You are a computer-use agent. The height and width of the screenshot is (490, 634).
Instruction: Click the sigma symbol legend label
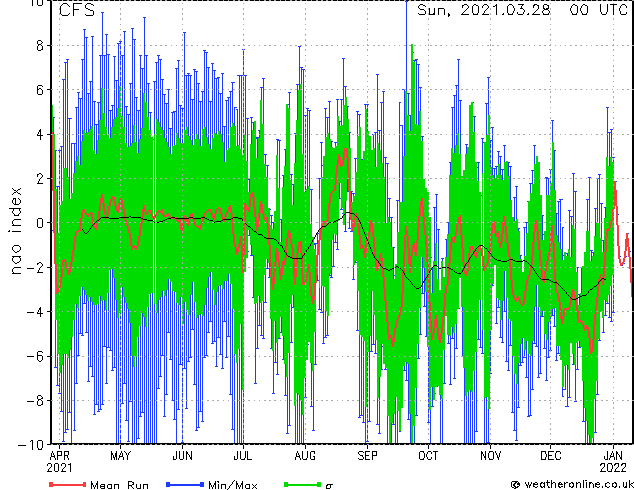(x=329, y=486)
